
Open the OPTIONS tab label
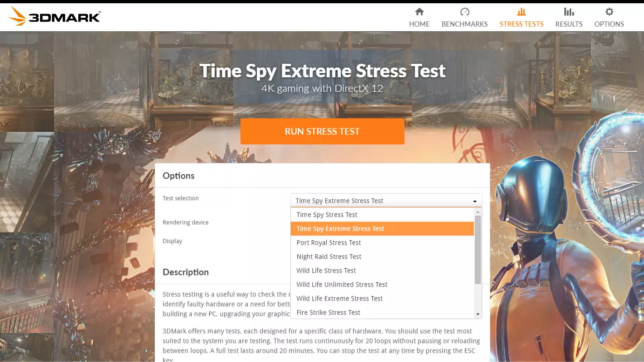point(609,24)
